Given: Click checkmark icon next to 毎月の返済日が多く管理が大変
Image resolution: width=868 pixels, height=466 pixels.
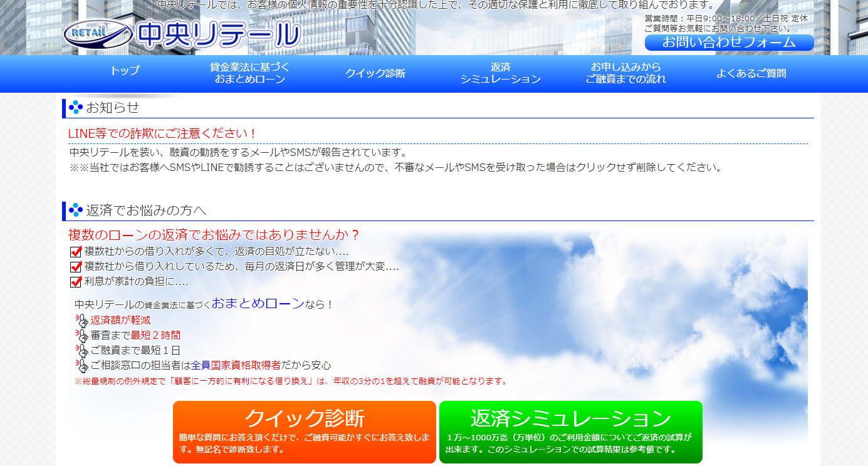Looking at the screenshot, I should pyautogui.click(x=76, y=267).
